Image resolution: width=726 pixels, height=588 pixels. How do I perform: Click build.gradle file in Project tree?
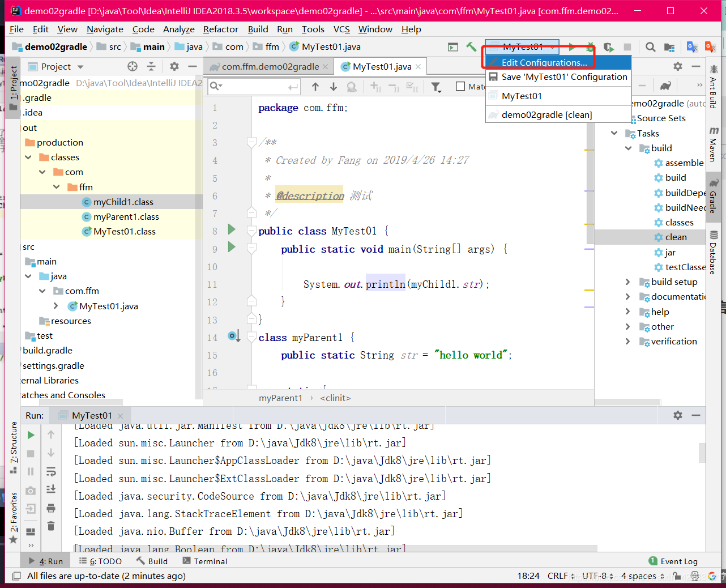pyautogui.click(x=48, y=350)
